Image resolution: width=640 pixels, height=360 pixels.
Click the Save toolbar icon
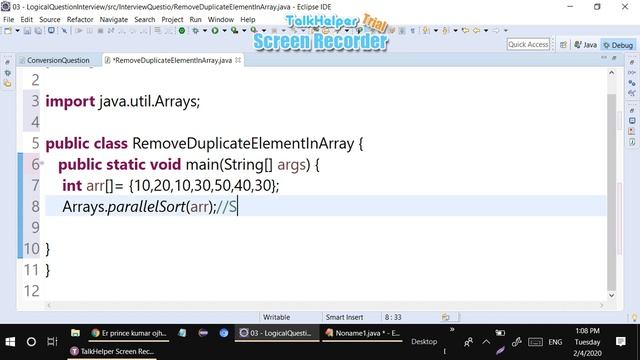27,31
